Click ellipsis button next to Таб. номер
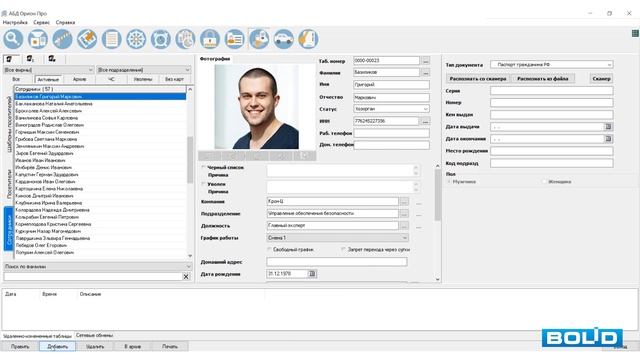Viewport: 640px width, 360px height. [426, 61]
